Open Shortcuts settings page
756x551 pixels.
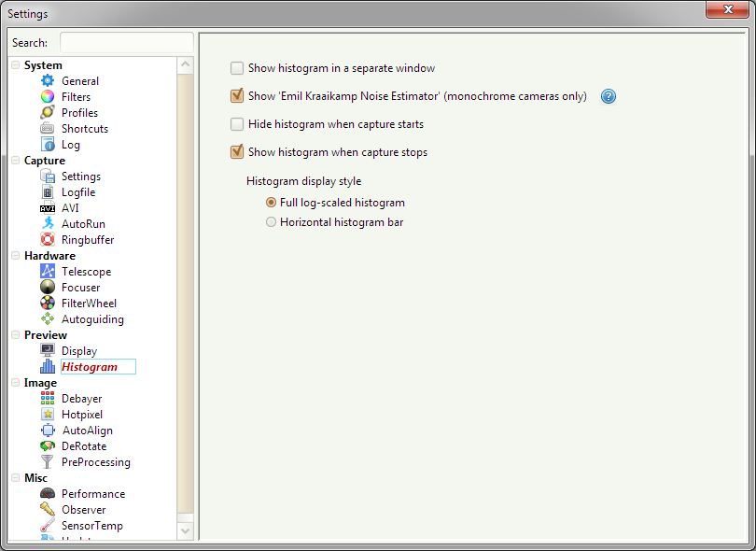tap(85, 129)
